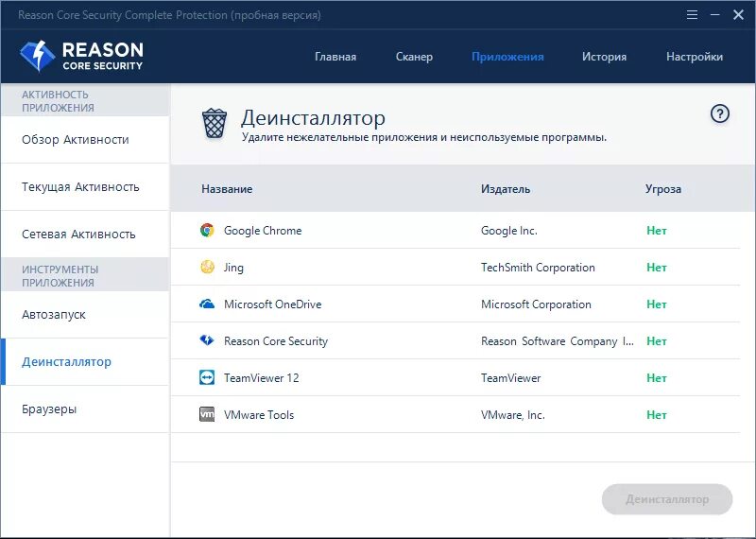
Task: Click publisher Microsoft Corporation
Action: click(x=536, y=304)
